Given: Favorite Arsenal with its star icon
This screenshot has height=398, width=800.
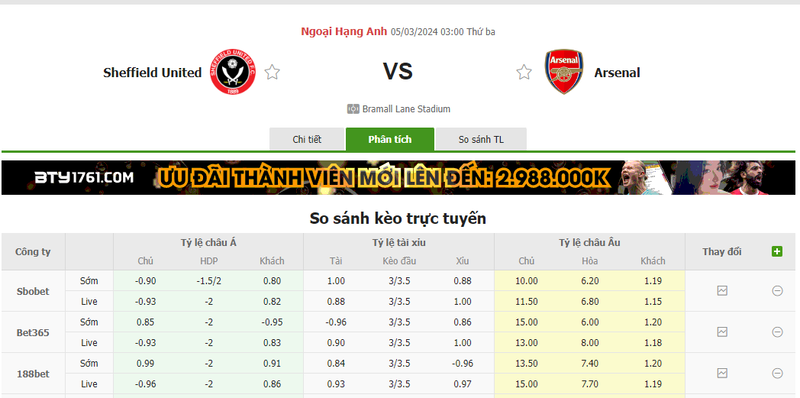Looking at the screenshot, I should click(524, 72).
